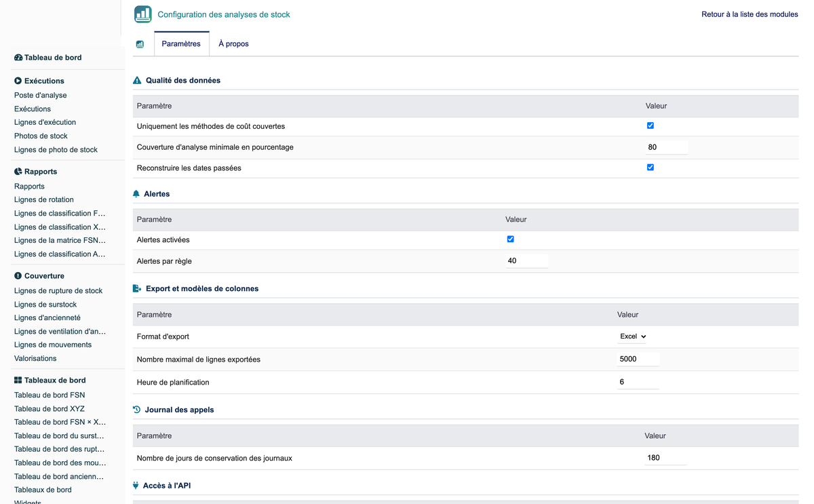Open Photos de stock link

41,136
